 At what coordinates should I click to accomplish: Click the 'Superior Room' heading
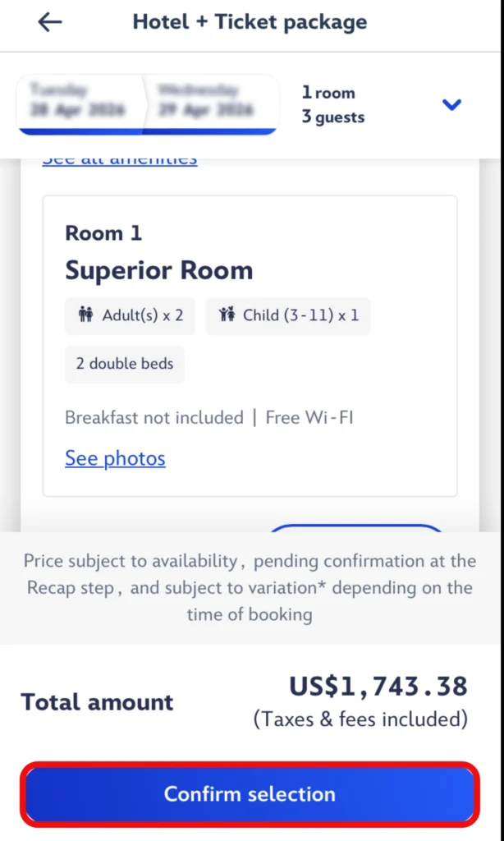[x=159, y=270]
